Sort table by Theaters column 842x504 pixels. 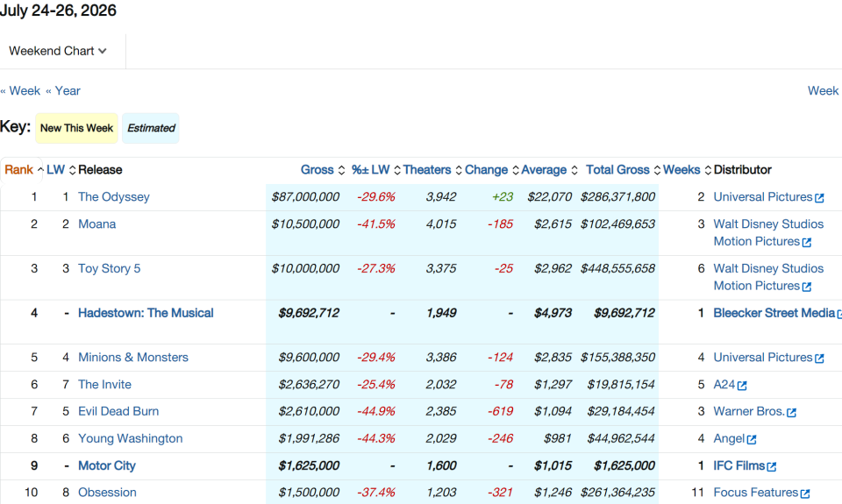click(432, 170)
